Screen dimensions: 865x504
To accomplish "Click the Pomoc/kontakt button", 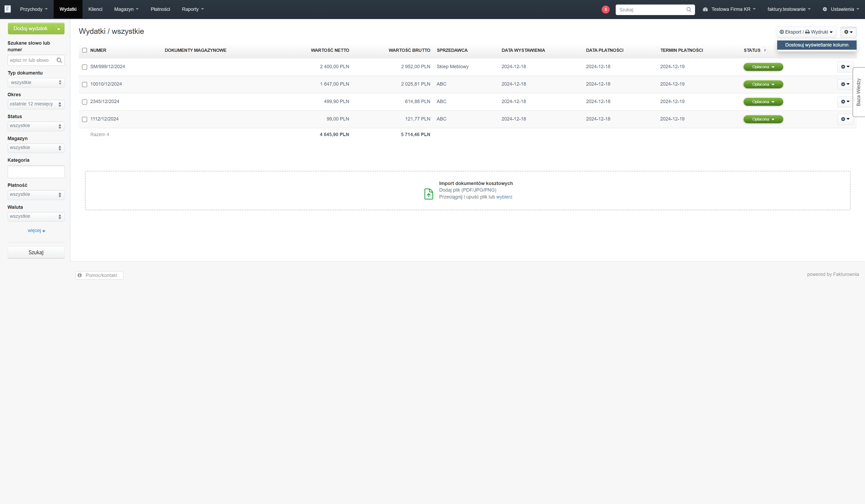I will click(x=99, y=275).
